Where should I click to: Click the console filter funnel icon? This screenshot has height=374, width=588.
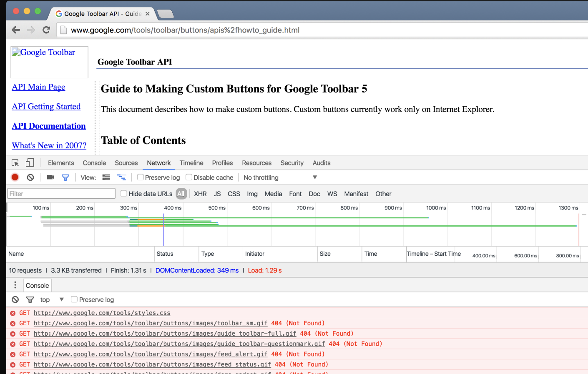30,300
